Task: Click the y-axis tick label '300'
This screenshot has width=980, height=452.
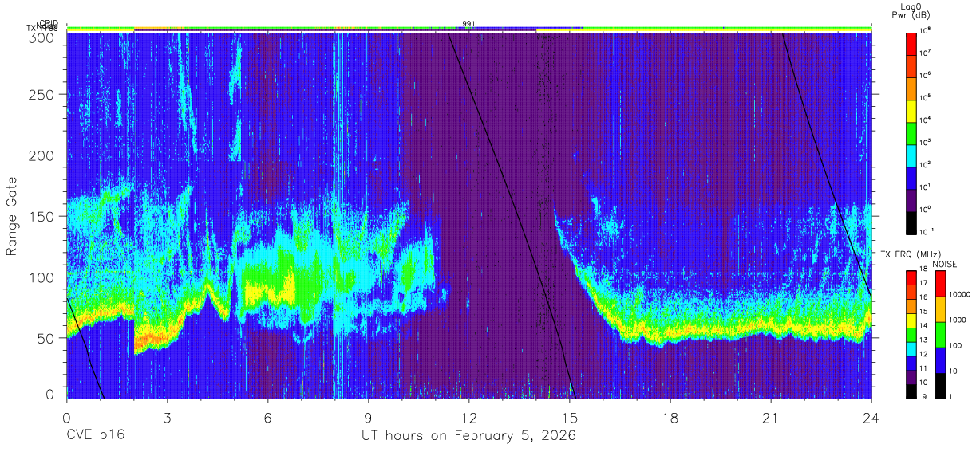Action: 42,37
